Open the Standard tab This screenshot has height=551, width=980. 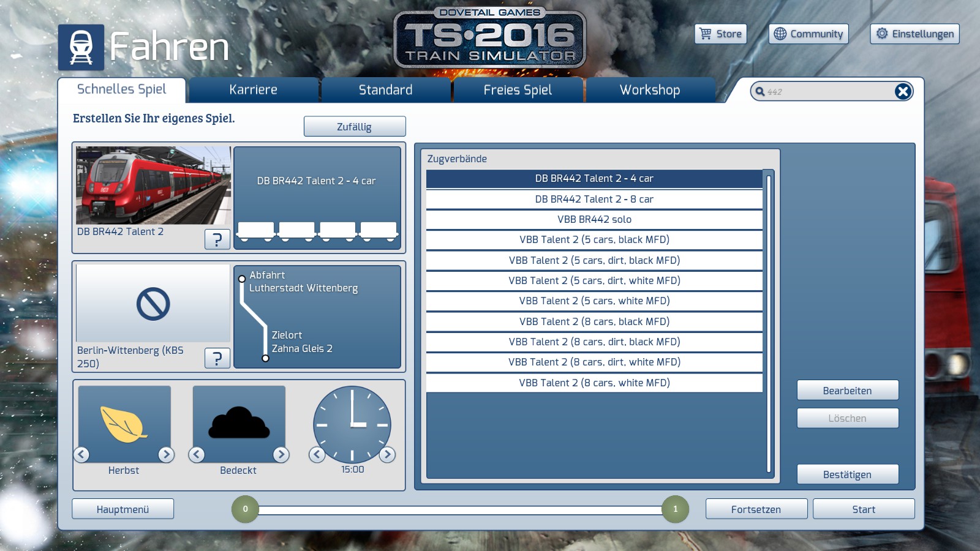386,90
